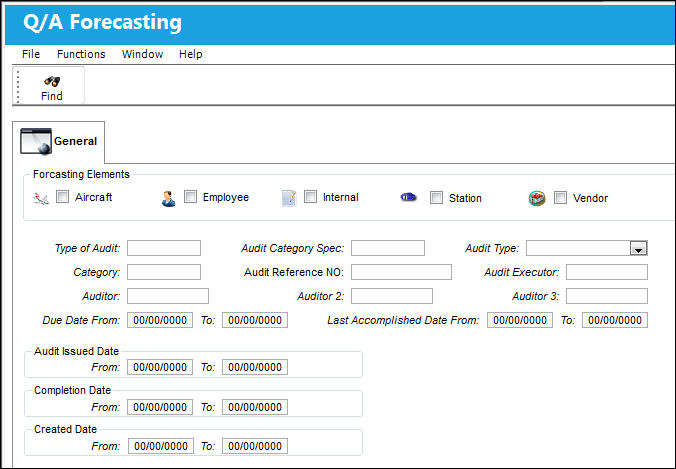Click the Audit Executor label
The image size is (676, 469).
point(522,272)
